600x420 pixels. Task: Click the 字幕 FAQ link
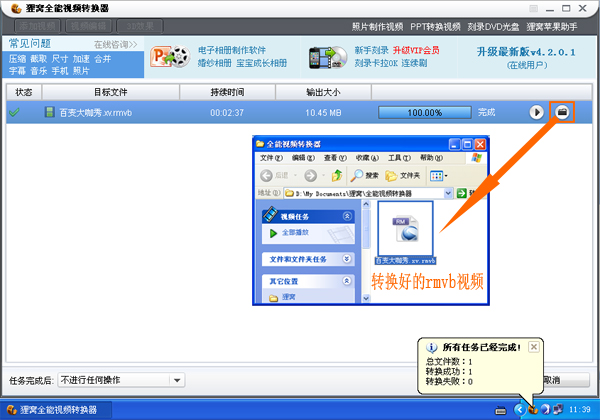pyautogui.click(x=18, y=71)
